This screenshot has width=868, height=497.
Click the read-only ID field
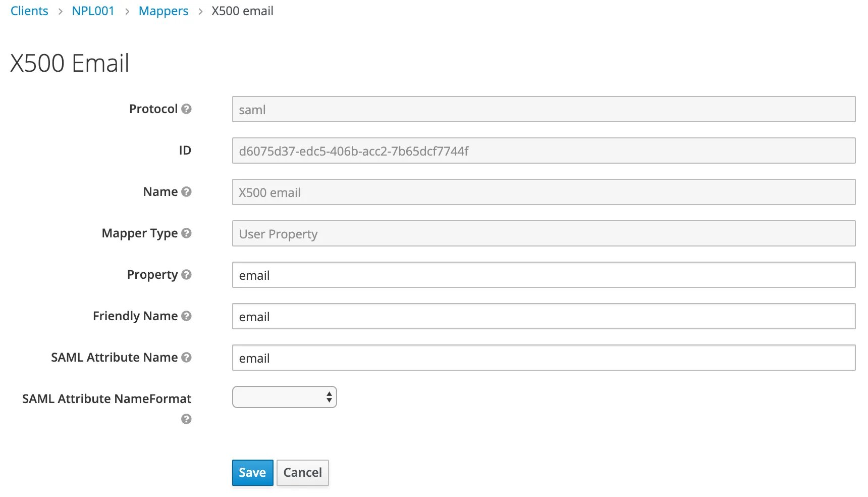[x=544, y=151]
